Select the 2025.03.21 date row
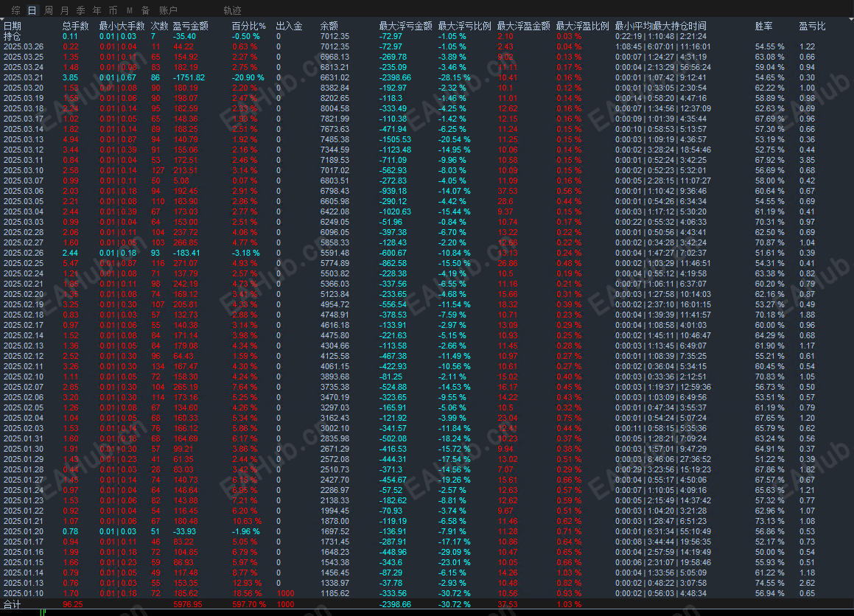854x616 pixels. coord(24,77)
